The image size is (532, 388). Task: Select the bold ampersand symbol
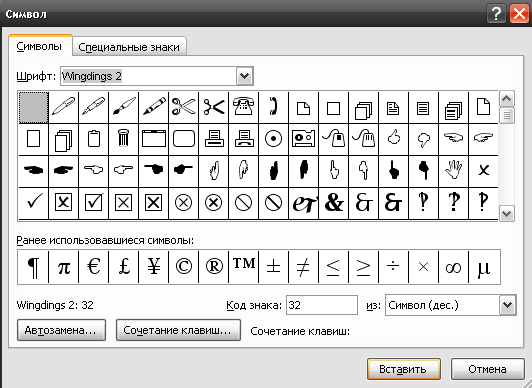pyautogui.click(x=334, y=203)
